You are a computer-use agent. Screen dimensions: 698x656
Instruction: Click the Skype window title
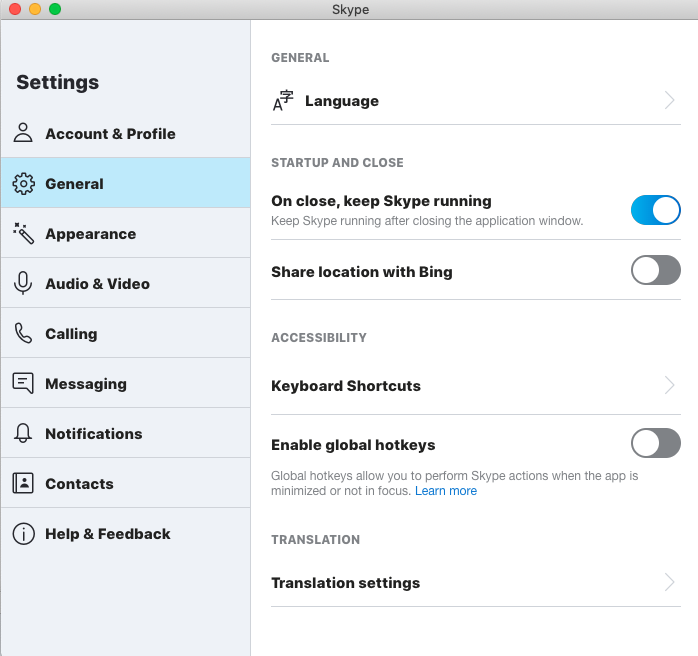350,9
